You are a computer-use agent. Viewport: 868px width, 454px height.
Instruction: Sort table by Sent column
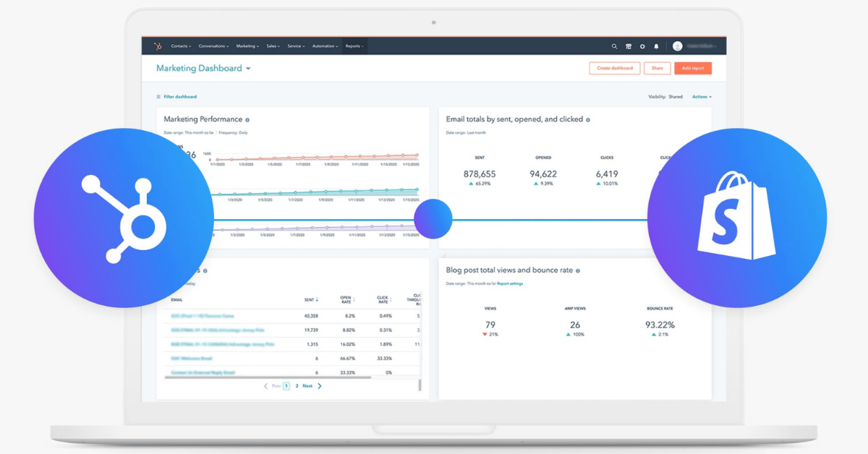[310, 299]
